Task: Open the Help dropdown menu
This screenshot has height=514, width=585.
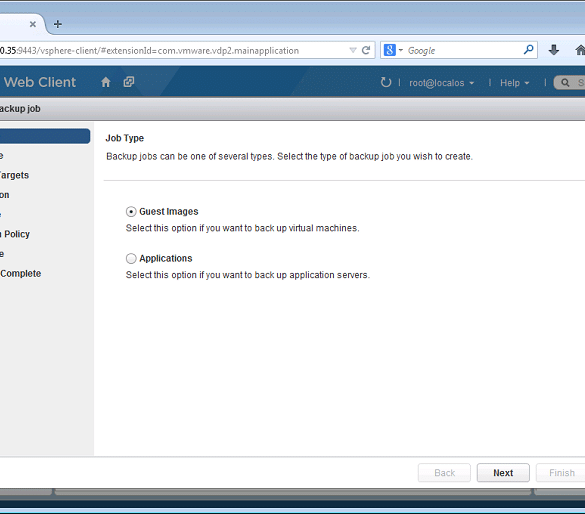Action: (514, 83)
